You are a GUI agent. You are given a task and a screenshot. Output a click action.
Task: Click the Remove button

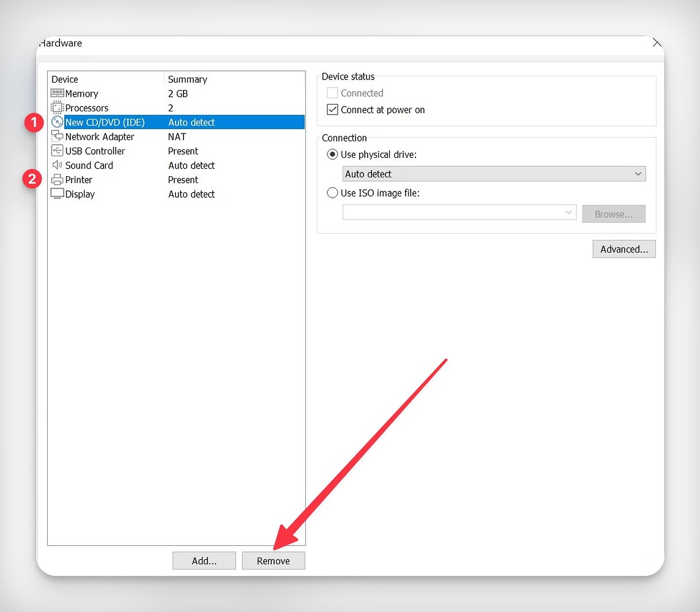tap(273, 560)
